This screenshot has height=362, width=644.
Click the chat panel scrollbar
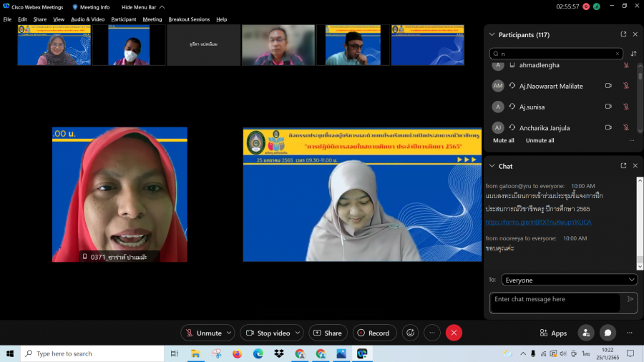click(640, 222)
